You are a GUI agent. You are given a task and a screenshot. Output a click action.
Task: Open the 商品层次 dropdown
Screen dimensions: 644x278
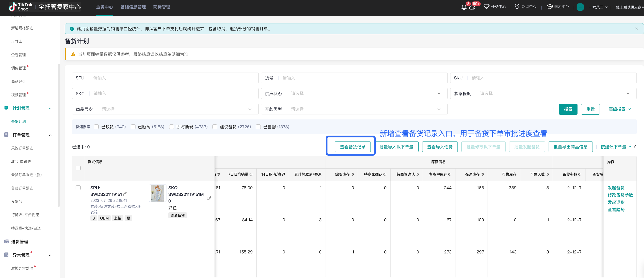coord(165,109)
